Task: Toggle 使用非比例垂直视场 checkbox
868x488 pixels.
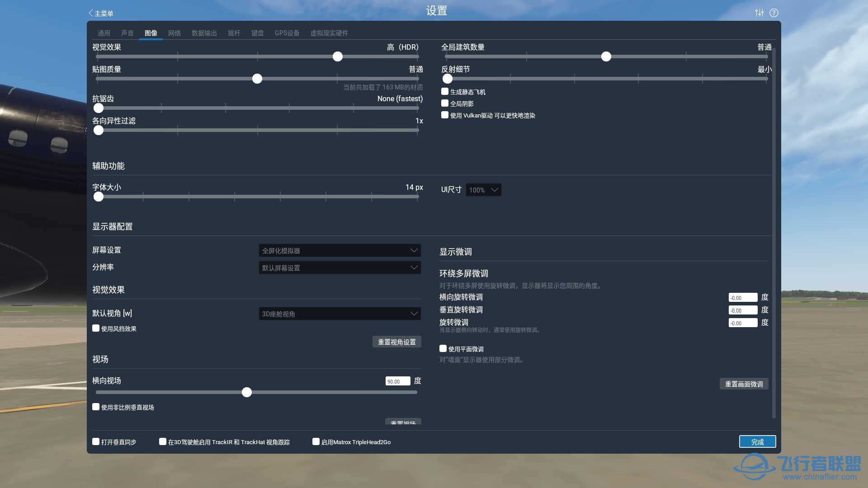Action: click(x=96, y=407)
